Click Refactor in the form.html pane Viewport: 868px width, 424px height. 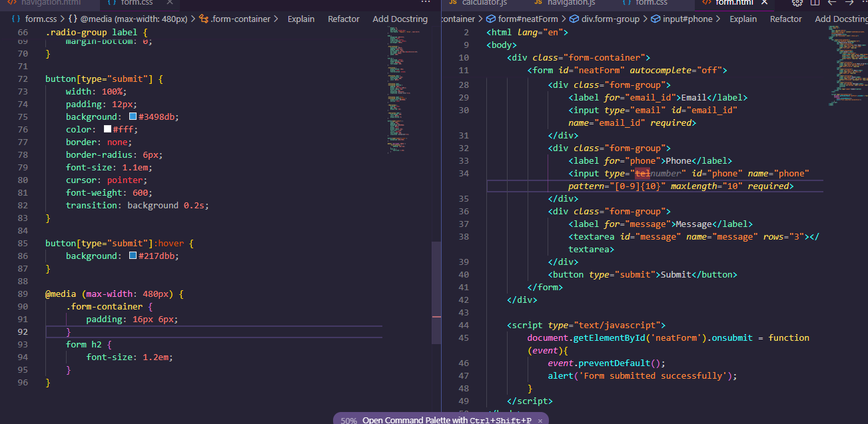[x=786, y=19]
